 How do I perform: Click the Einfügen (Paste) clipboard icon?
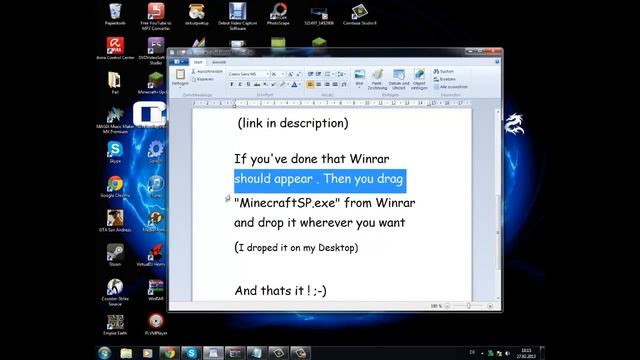point(180,75)
